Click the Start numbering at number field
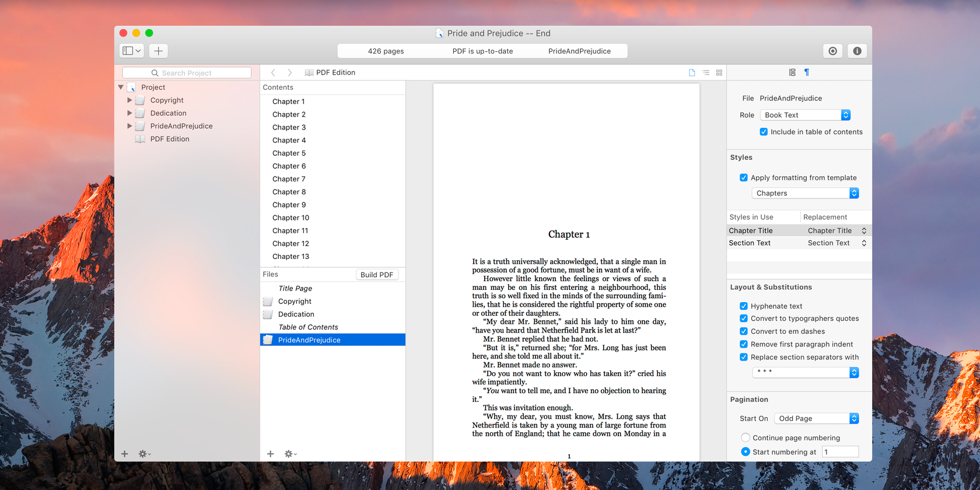Image resolution: width=980 pixels, height=490 pixels. tap(841, 452)
